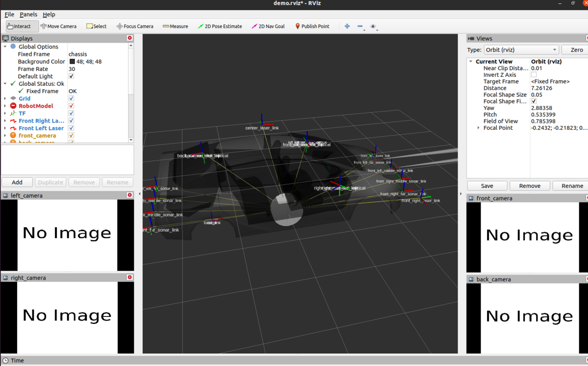Click the RobotModel red error icon
The image size is (588, 366).
13,106
